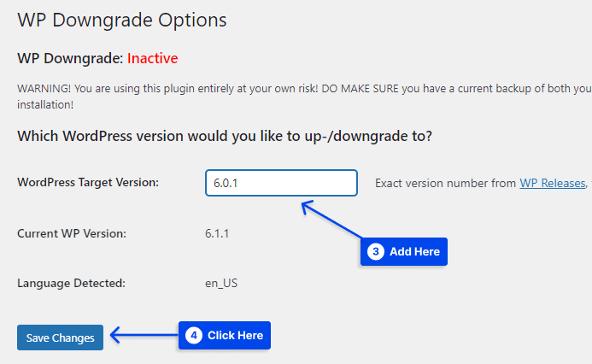Select the "Add Here" annotation label
The height and width of the screenshot is (364, 592).
[x=414, y=251]
